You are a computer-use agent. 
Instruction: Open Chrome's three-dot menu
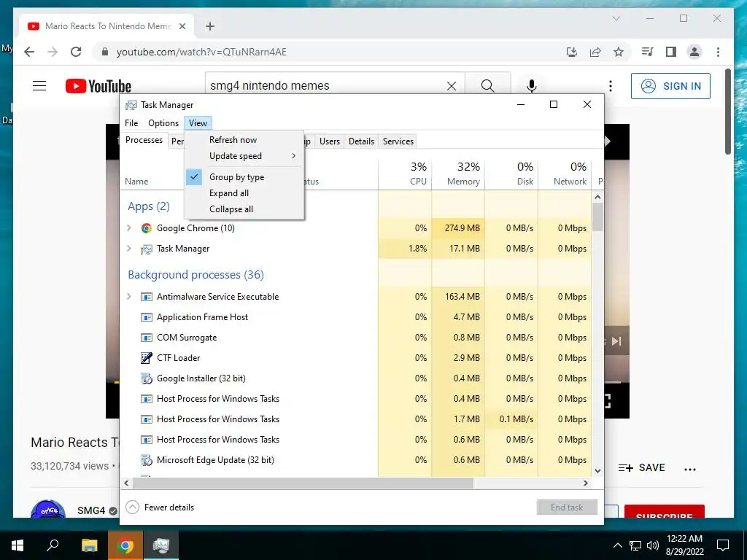click(x=718, y=52)
